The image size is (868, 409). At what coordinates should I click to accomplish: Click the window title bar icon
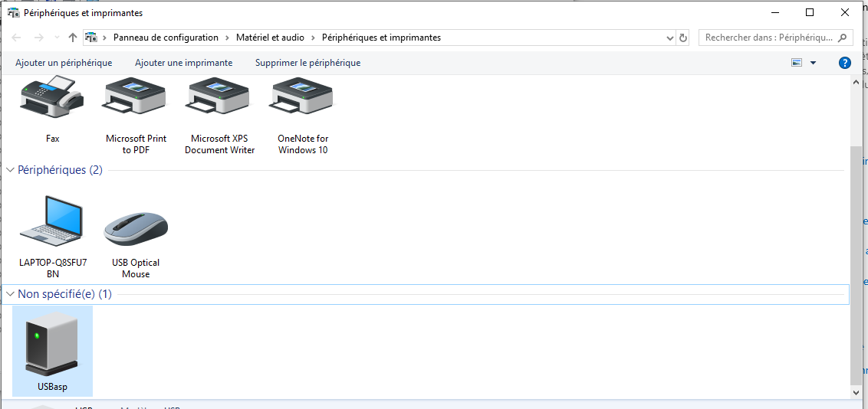(13, 13)
